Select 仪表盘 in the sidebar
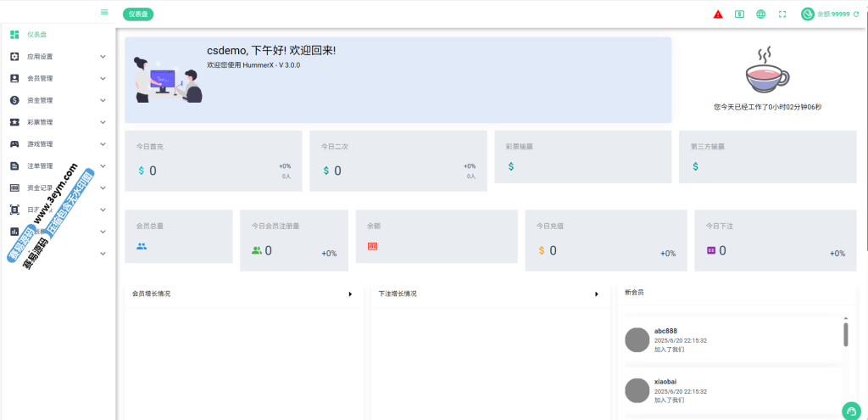Screen dimensions: 868x420 pos(36,35)
